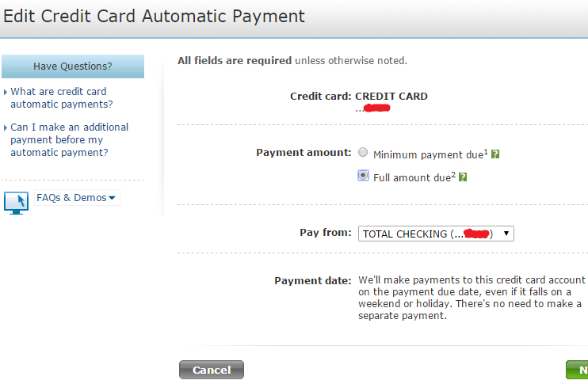Select the Full amount due radio button
Screen dimensions: 588x384
[x=363, y=176]
